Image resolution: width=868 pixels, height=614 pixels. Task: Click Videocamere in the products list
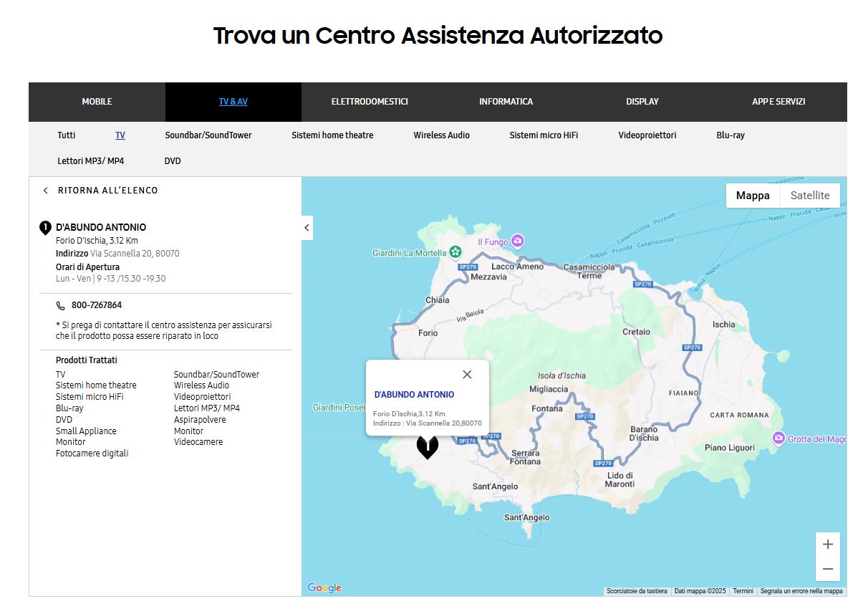tap(198, 442)
